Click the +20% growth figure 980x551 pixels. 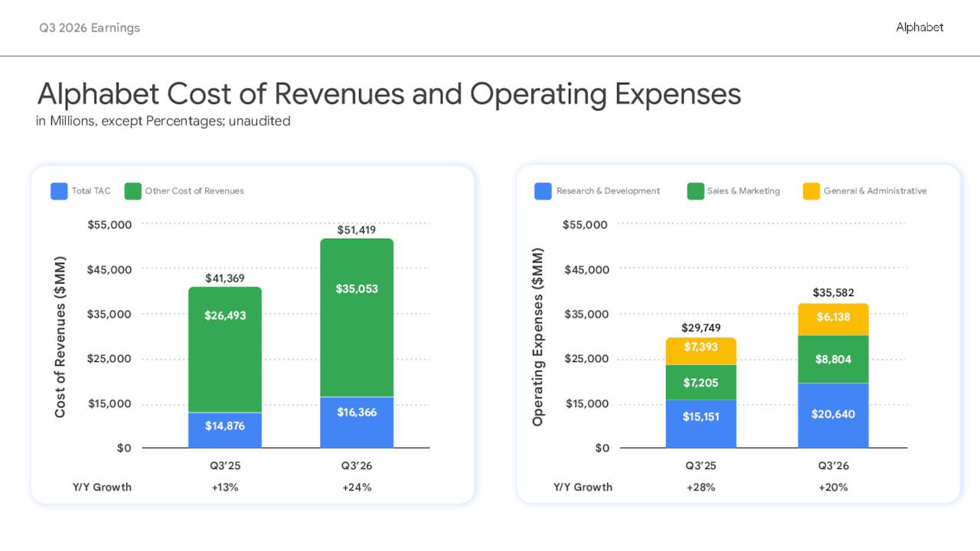[x=833, y=487]
